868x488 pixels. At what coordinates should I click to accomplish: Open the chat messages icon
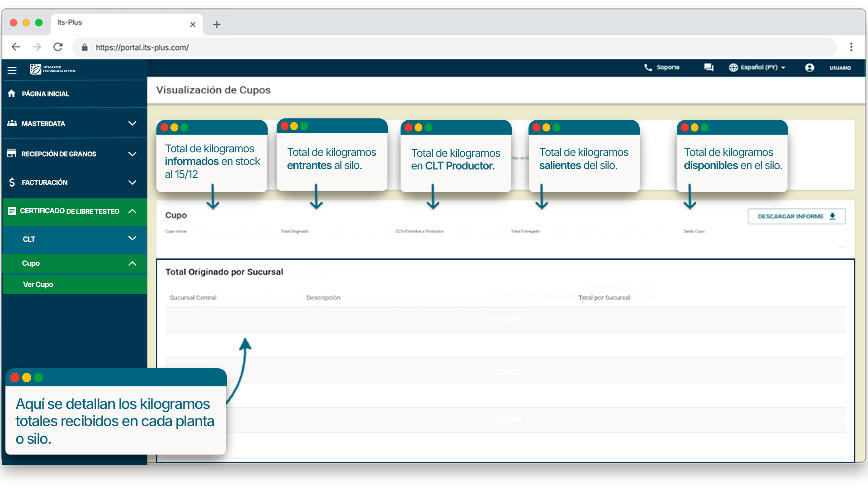(x=708, y=67)
